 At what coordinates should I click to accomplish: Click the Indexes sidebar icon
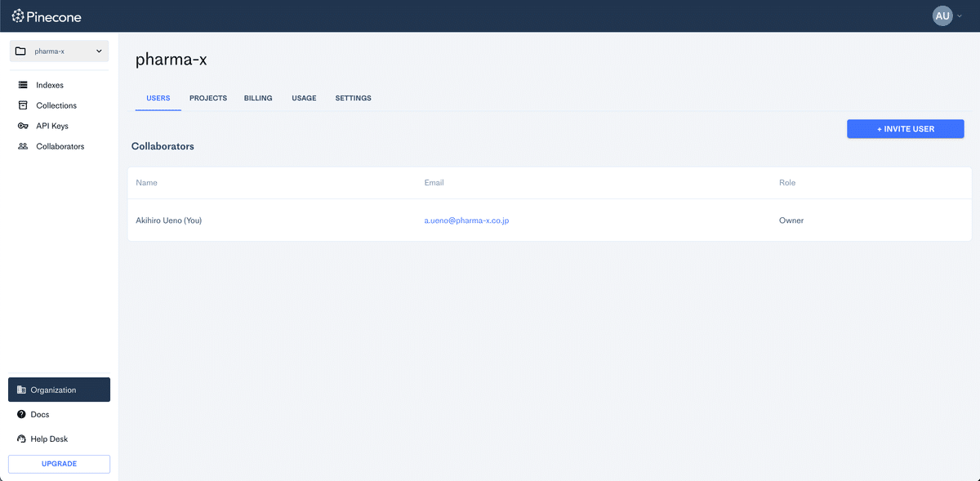[x=23, y=85]
